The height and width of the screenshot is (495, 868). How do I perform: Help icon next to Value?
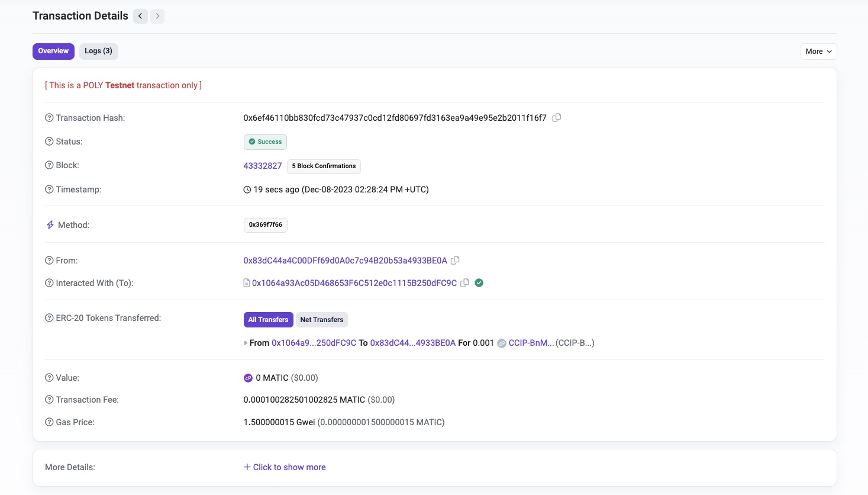coord(49,378)
